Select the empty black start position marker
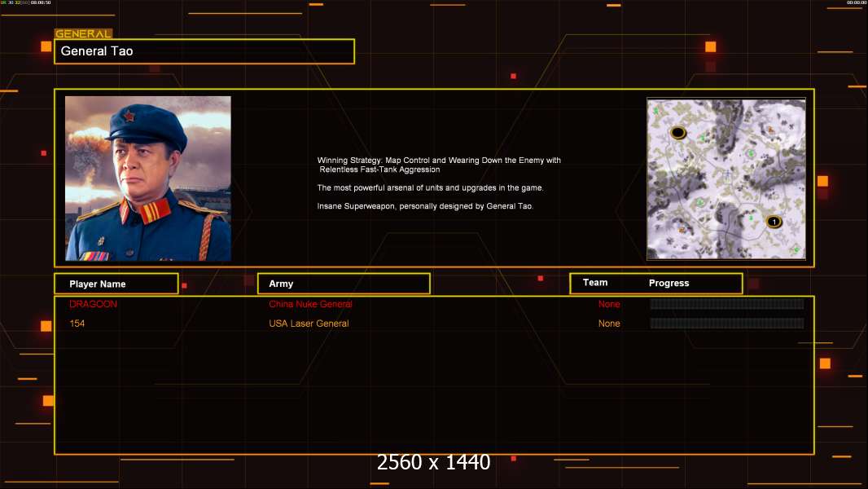 677,132
